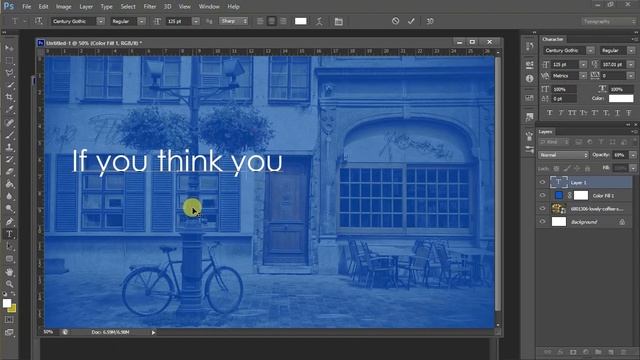The width and height of the screenshot is (640, 360).
Task: Select the Zoom tool
Action: click(9, 284)
